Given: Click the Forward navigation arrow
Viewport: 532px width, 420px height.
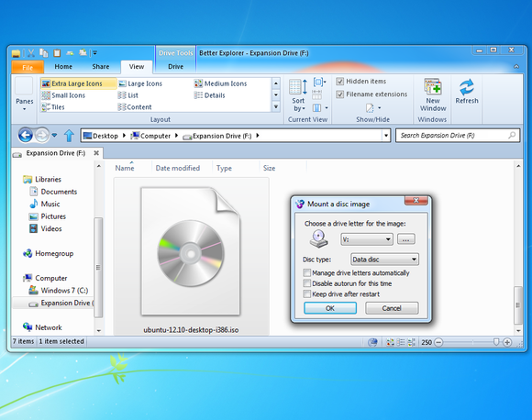Looking at the screenshot, I should tap(42, 136).
